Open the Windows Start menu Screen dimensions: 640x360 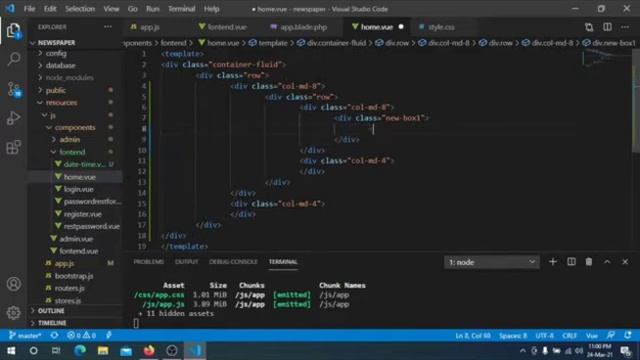11,351
